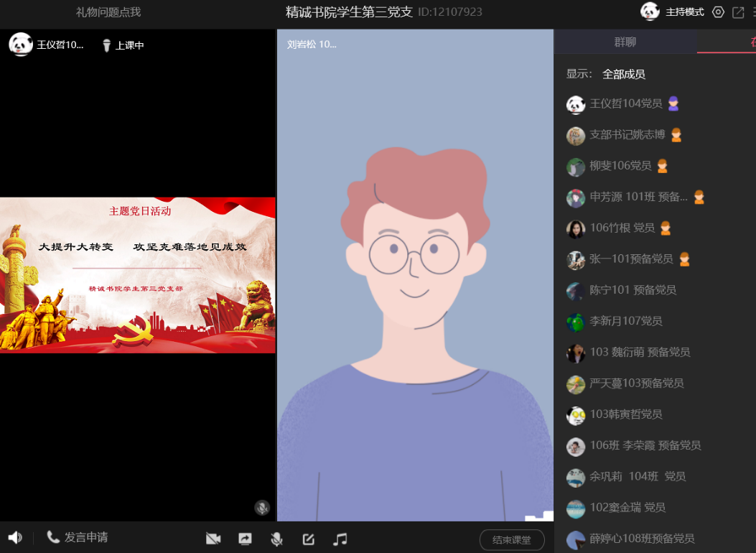Click the music note icon
Image resolution: width=756 pixels, height=553 pixels.
[340, 539]
